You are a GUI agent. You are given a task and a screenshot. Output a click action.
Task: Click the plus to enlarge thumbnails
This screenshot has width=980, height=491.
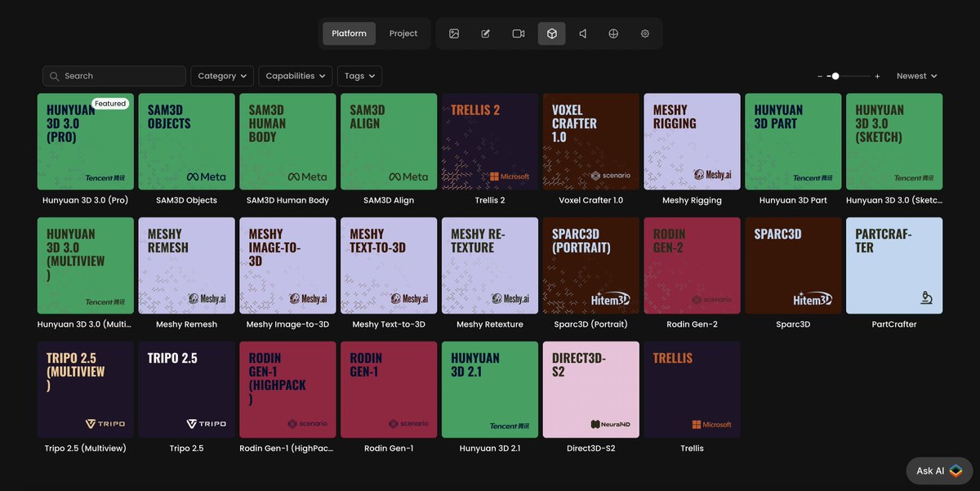pyautogui.click(x=877, y=75)
